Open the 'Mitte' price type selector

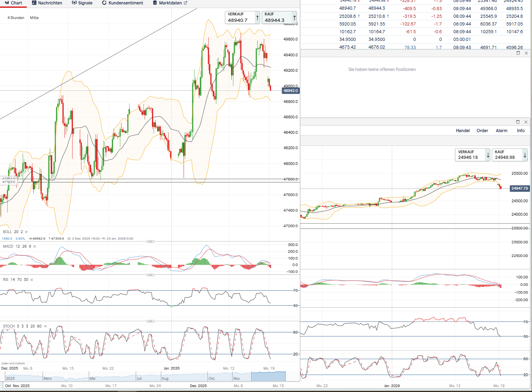pyautogui.click(x=34, y=18)
